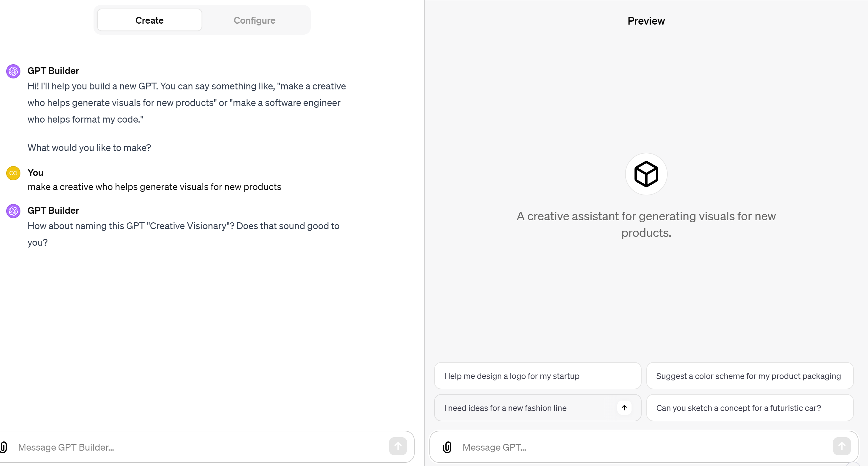Click the paperclip attach icon in Preview
The height and width of the screenshot is (466, 868).
point(447,447)
